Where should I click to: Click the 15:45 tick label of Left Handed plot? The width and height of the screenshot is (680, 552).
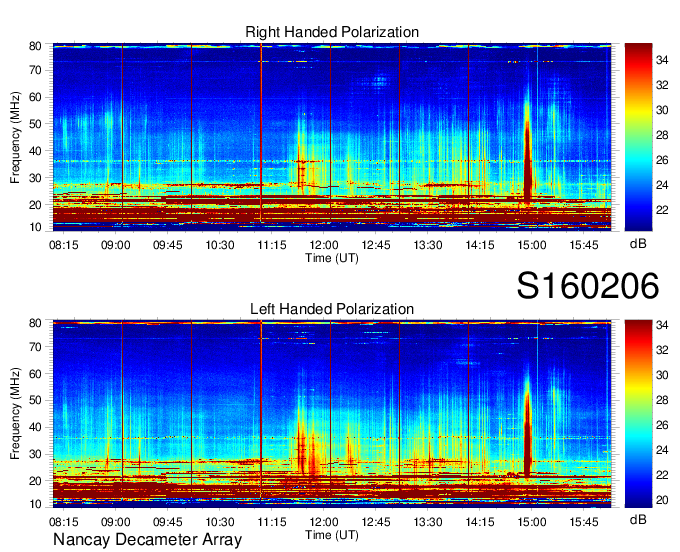click(x=584, y=522)
